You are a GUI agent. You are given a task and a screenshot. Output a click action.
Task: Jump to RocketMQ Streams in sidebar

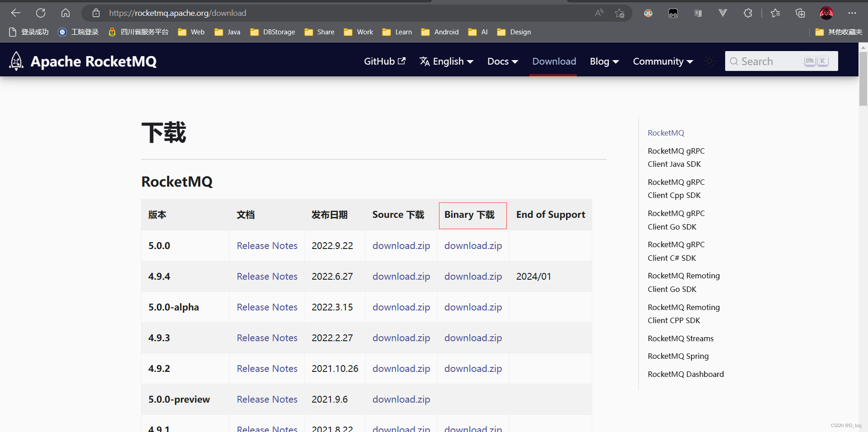click(x=680, y=338)
